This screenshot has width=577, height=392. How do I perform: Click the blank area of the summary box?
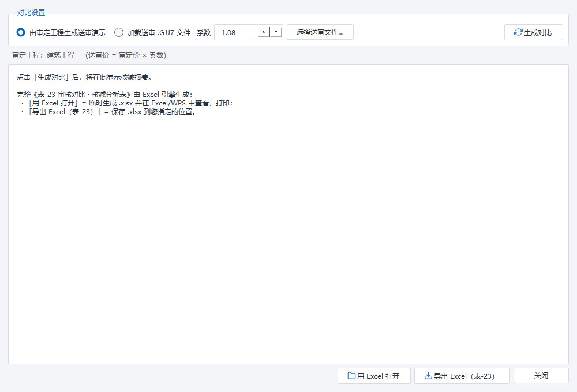tap(288, 239)
